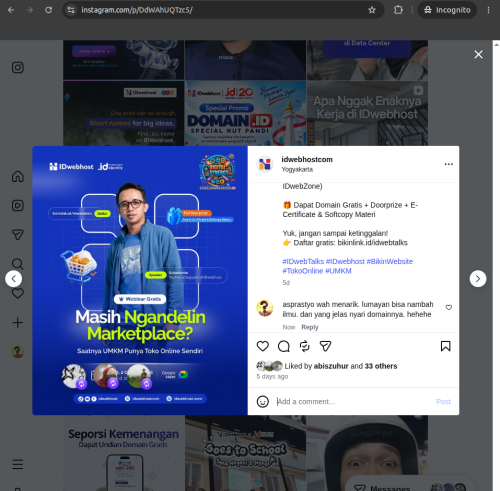Close the post dialog with X

click(x=478, y=54)
